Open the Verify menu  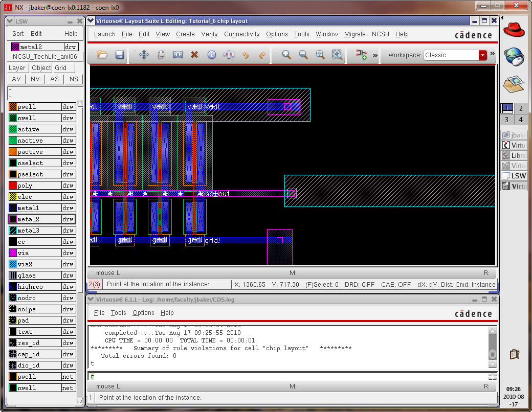pyautogui.click(x=209, y=34)
